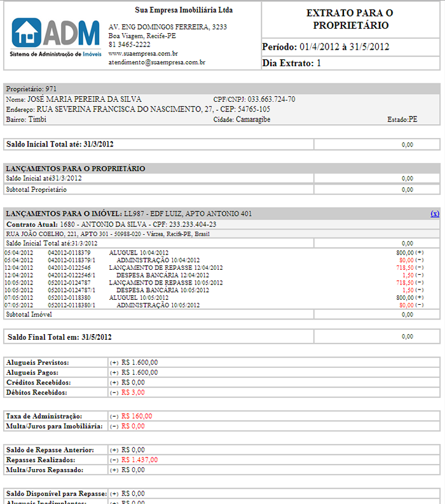Click the Extrato para o Proprietário title
Screen dimensions: 445x504
coord(348,19)
